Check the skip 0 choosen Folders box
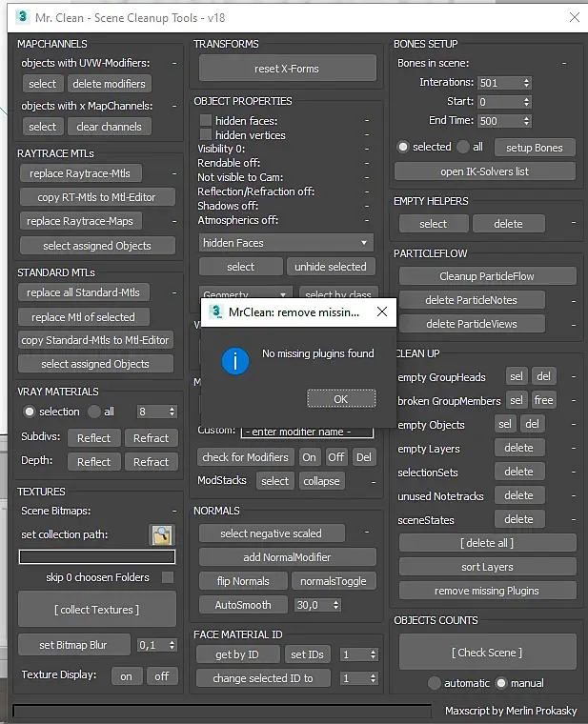This screenshot has width=588, height=724. (168, 577)
